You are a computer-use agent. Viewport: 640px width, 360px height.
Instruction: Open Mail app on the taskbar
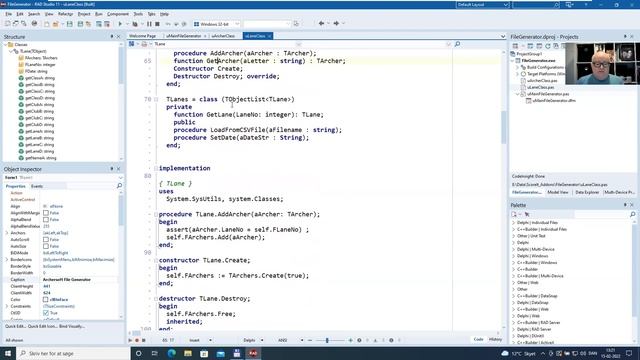(x=220, y=353)
